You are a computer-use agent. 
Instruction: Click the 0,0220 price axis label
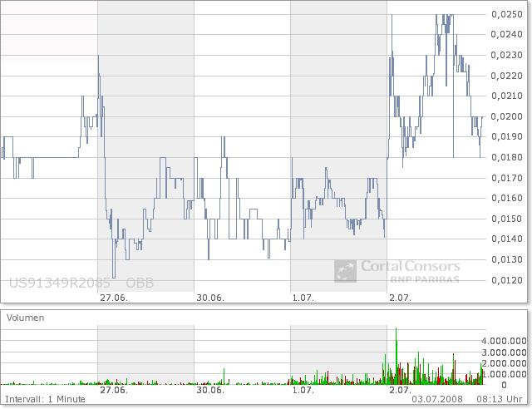507,76
